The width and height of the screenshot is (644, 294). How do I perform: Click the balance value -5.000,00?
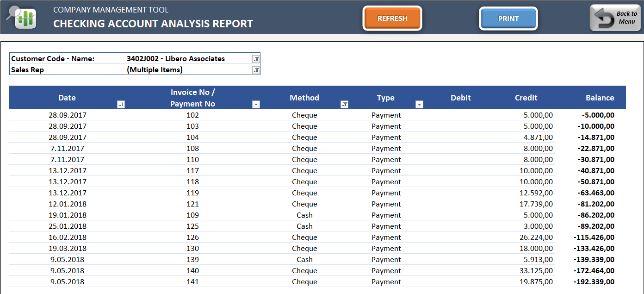599,115
